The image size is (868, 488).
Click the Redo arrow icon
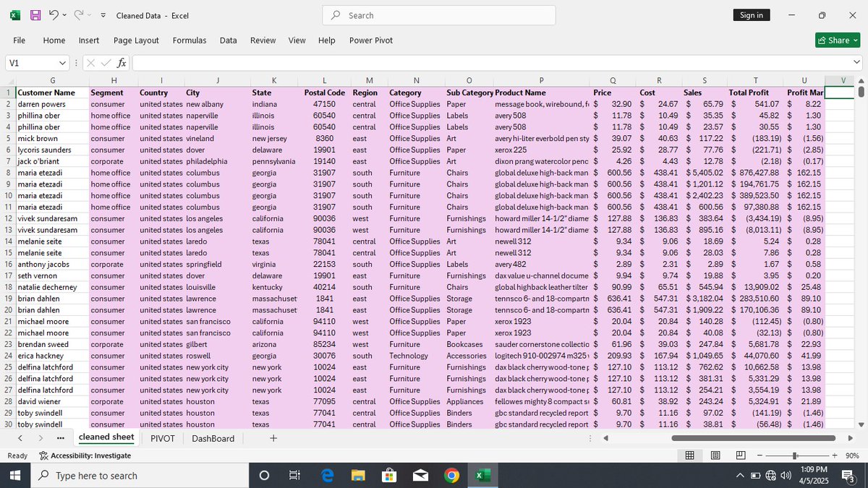(78, 14)
